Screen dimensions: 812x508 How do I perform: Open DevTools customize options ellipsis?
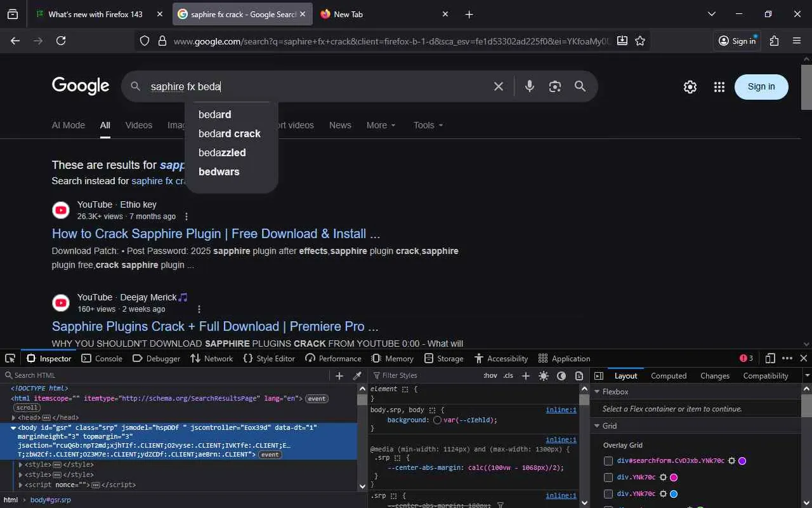pyautogui.click(x=787, y=358)
